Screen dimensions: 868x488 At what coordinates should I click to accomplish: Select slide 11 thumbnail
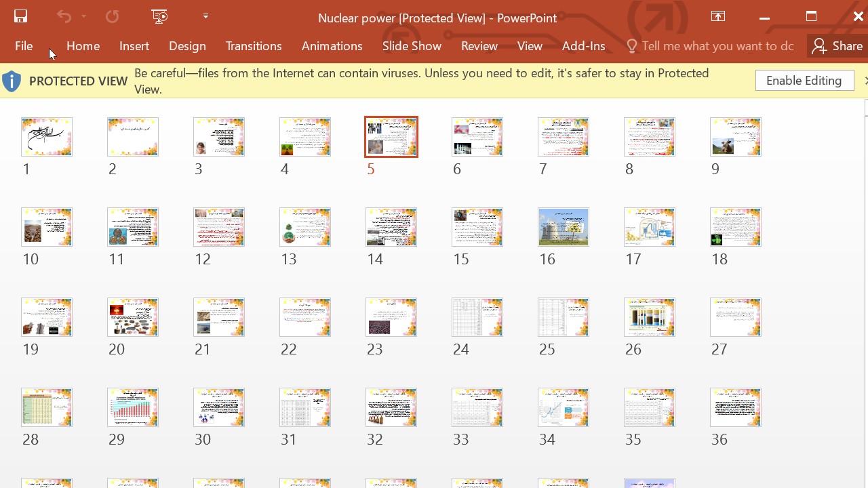pos(133,227)
